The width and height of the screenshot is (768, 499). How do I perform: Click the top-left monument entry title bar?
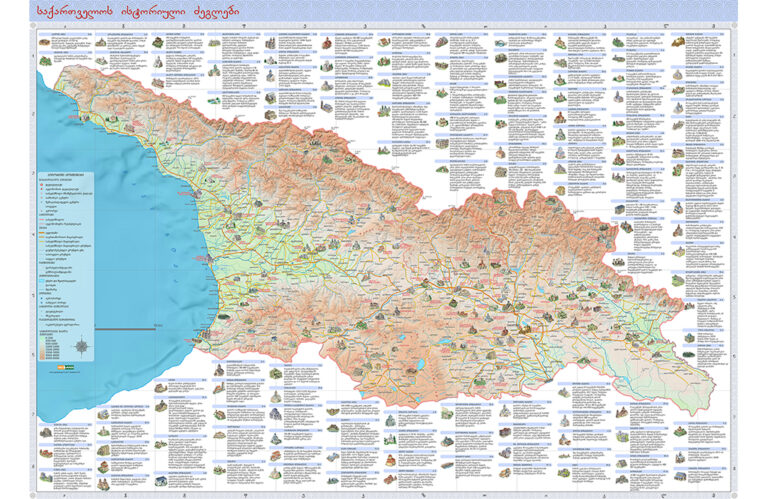(x=60, y=34)
